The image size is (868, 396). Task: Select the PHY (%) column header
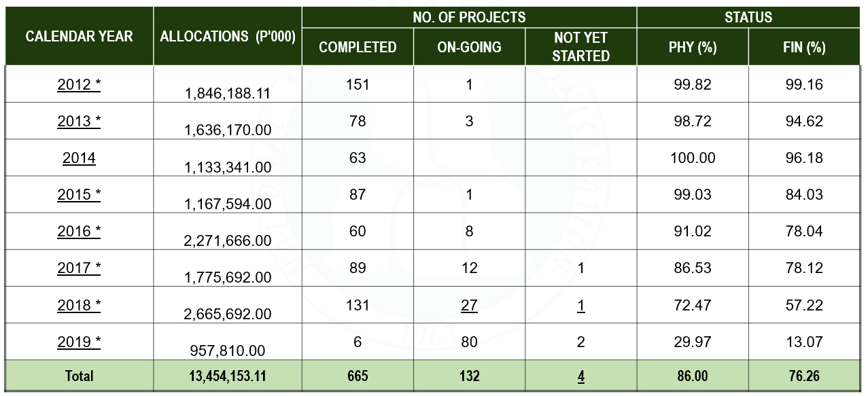coord(693,47)
